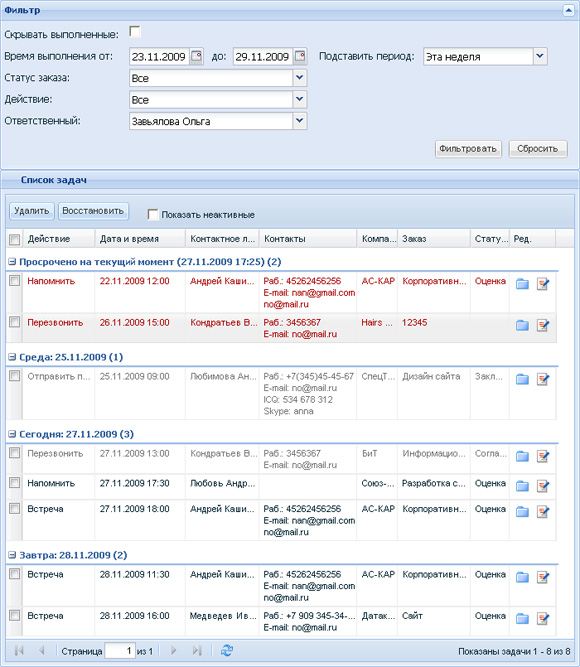Select all tasks via the header checkbox

coord(14,239)
